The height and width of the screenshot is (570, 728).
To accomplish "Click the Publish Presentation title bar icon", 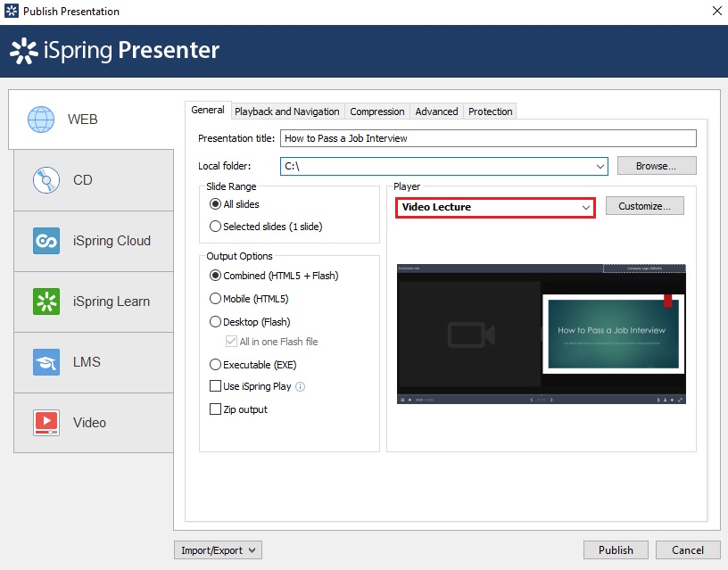I will click(11, 11).
